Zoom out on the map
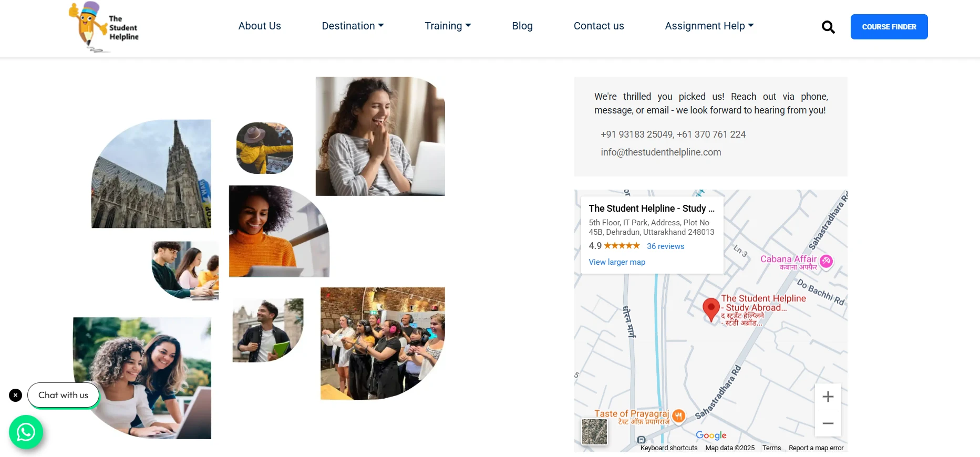980x457 pixels. 828,423
